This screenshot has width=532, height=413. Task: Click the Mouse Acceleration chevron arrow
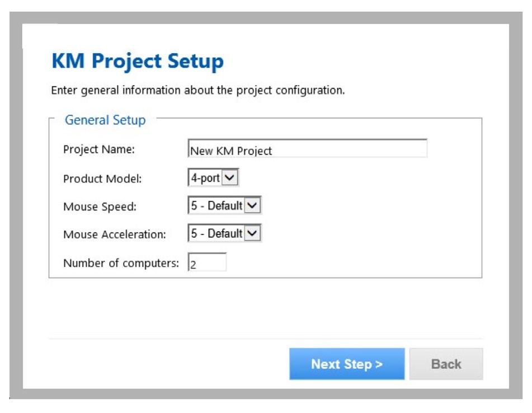(252, 233)
